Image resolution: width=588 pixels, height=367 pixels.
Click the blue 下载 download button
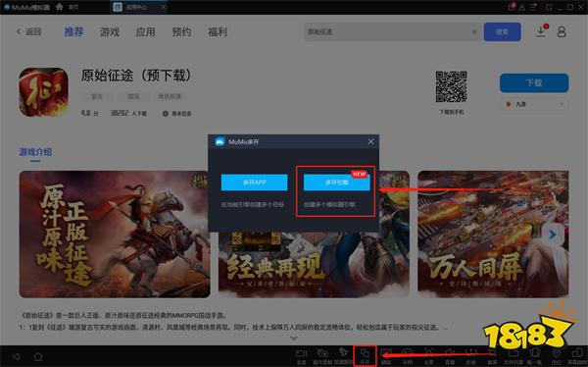[534, 82]
